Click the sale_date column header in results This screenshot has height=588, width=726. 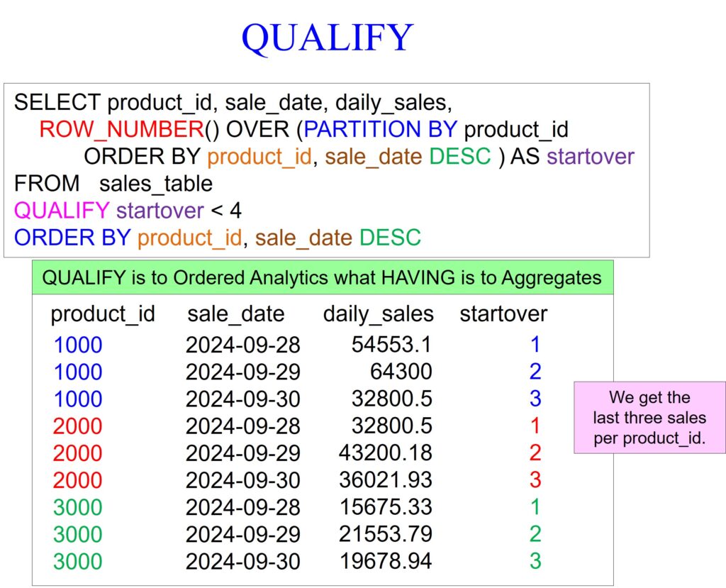coord(235,314)
